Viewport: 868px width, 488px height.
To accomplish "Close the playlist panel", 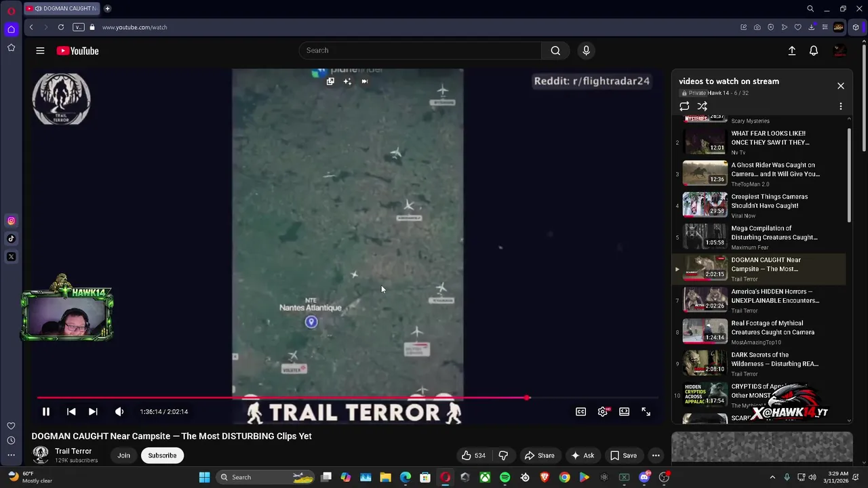I will click(x=841, y=86).
